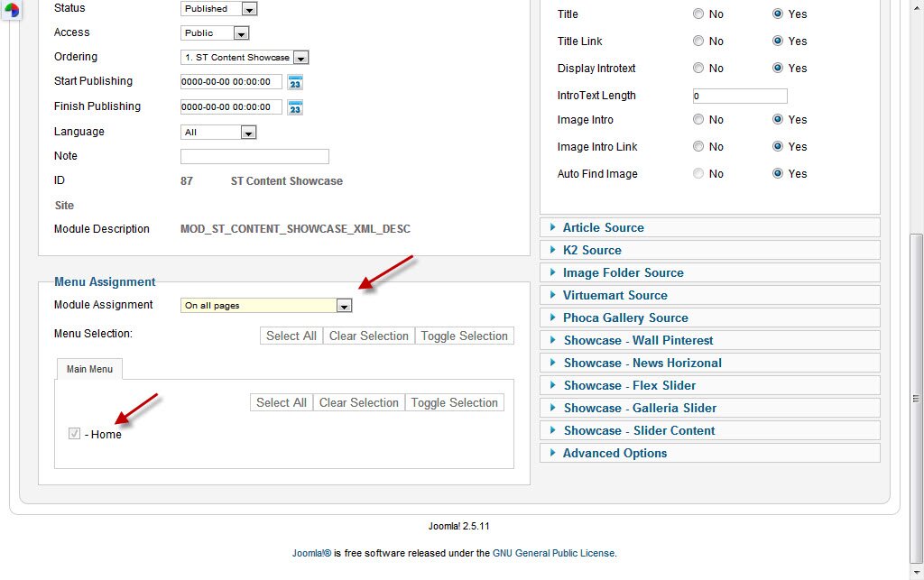Expand Showcase - Flex Slider options

pos(629,386)
